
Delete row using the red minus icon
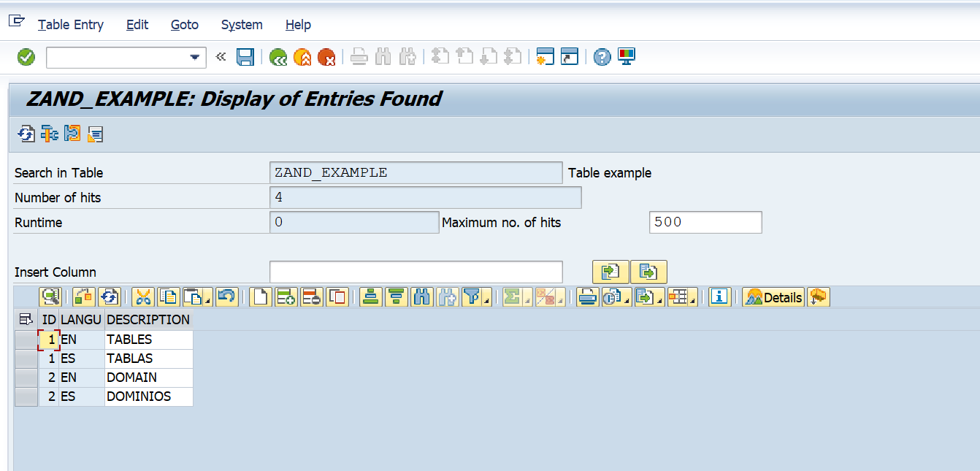coord(312,296)
